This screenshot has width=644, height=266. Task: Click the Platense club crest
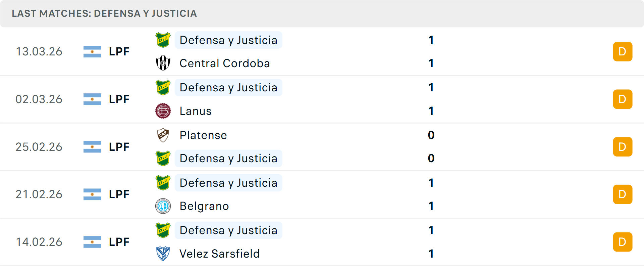click(163, 135)
